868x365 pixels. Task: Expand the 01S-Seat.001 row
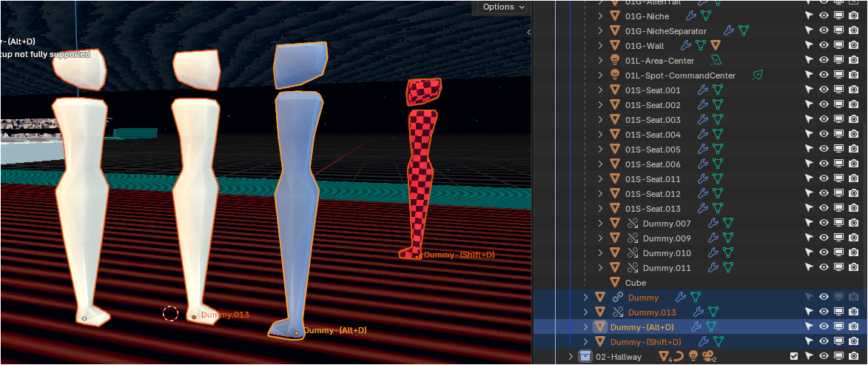(600, 90)
